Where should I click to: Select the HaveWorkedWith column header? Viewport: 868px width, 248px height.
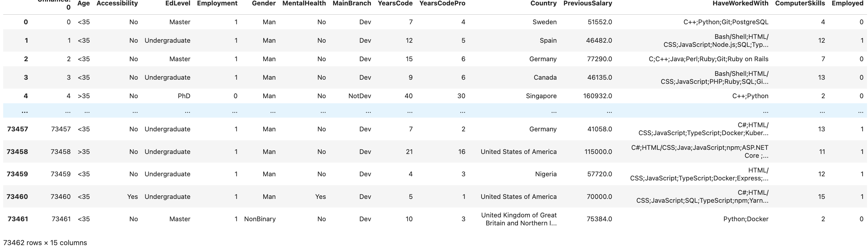pyautogui.click(x=740, y=4)
